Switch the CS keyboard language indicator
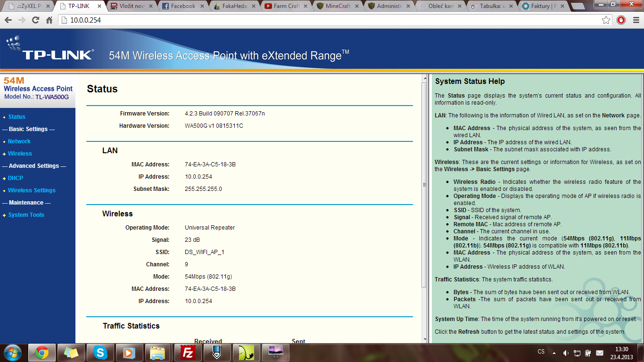 tap(541, 352)
